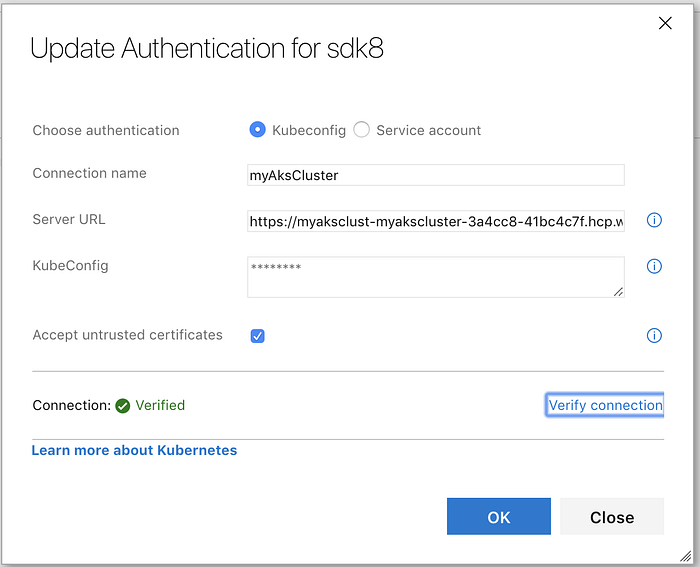Screen dimensions: 700x567
Task: Click the gray Close button
Action: coord(612,517)
